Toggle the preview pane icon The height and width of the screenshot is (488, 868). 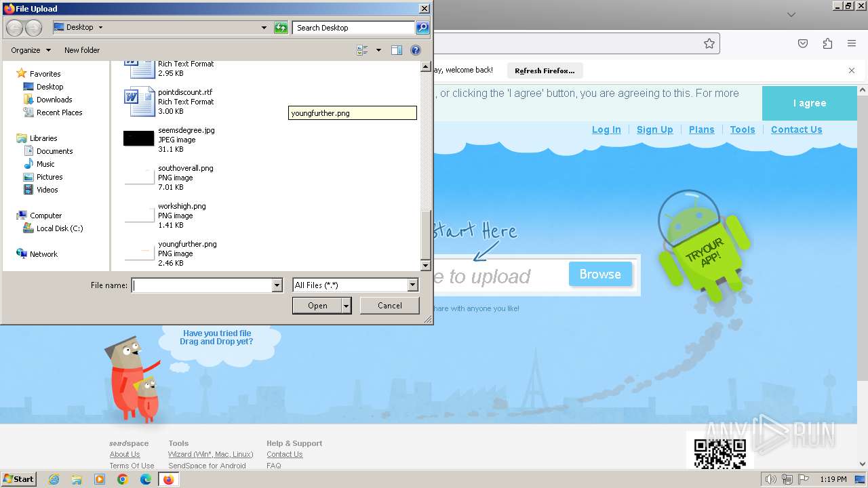(x=397, y=50)
